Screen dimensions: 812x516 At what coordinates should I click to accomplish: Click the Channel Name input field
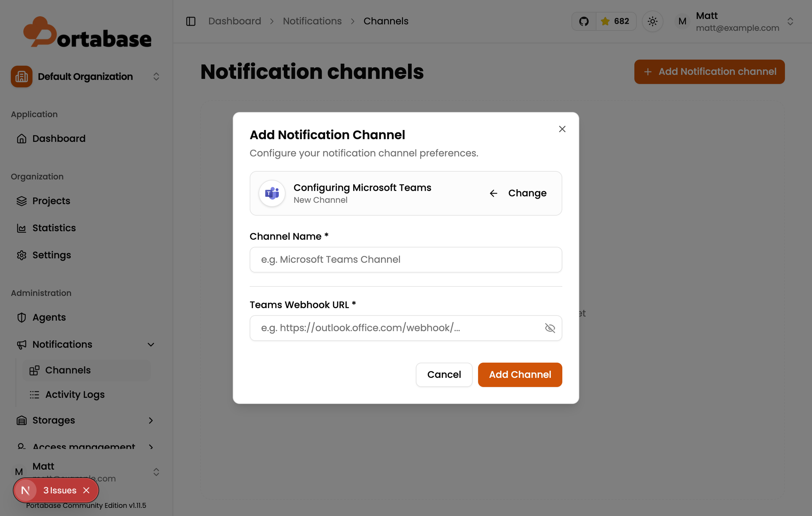tap(406, 260)
